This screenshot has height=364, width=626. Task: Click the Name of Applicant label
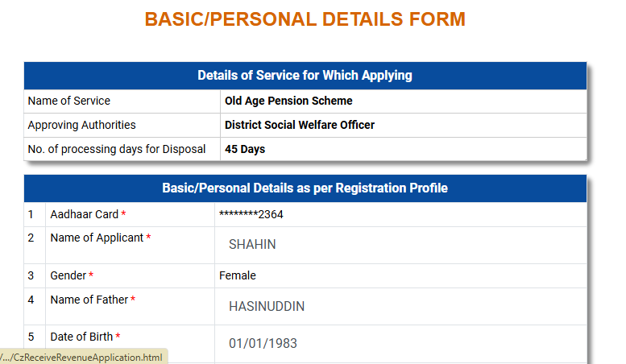[x=97, y=238]
